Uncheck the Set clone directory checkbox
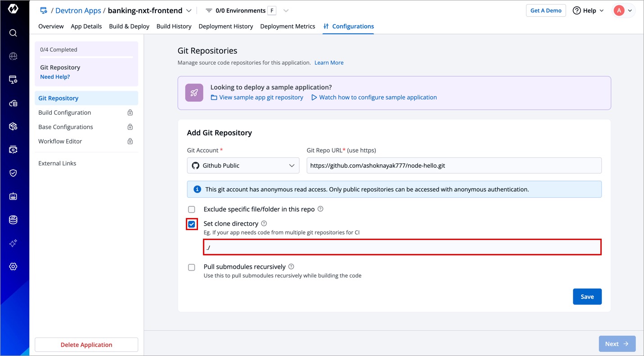The width and height of the screenshot is (644, 356). 192,224
